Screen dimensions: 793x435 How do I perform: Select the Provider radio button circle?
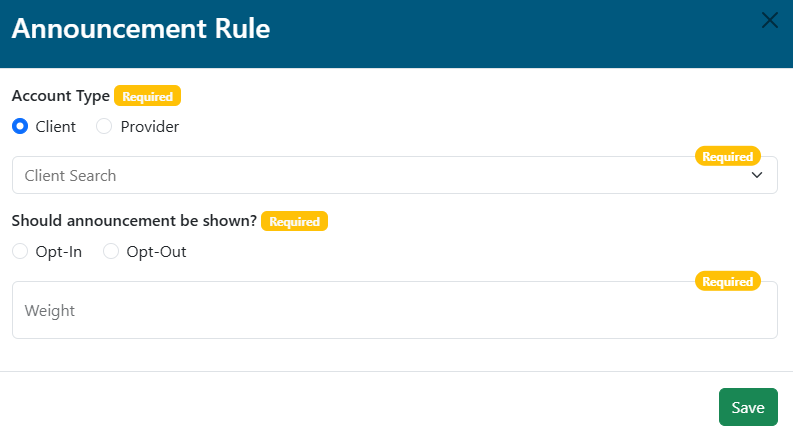(x=104, y=127)
